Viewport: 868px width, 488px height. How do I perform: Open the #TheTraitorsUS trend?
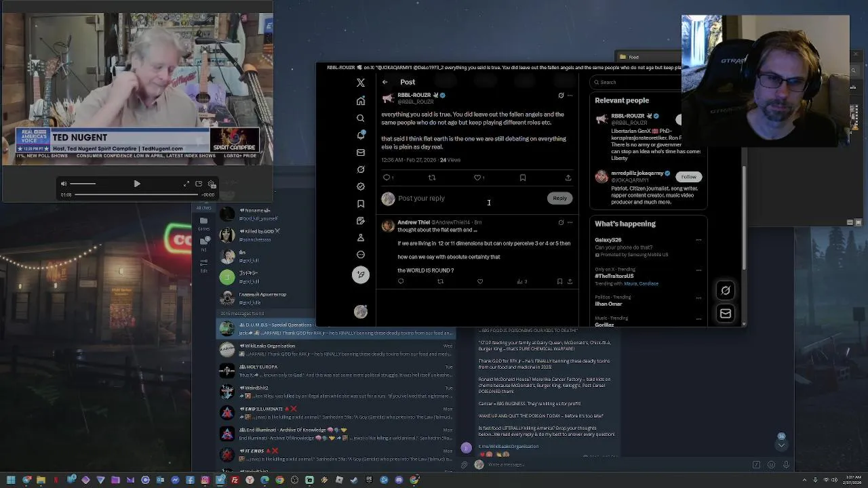[614, 277]
